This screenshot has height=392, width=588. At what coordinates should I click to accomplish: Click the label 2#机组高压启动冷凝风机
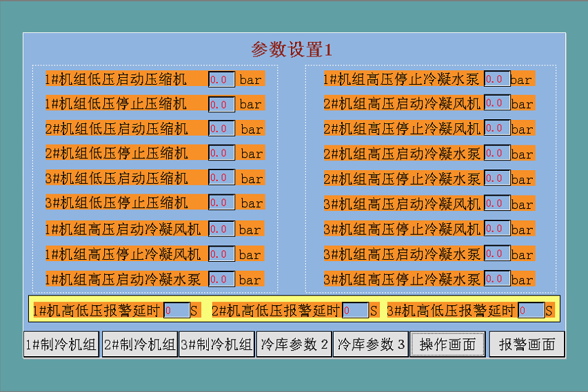(x=402, y=103)
